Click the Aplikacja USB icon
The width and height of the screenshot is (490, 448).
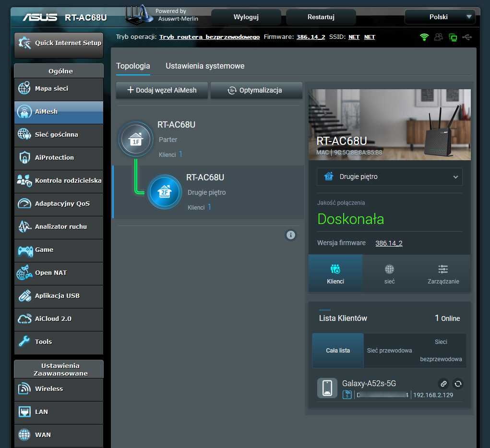(24, 295)
